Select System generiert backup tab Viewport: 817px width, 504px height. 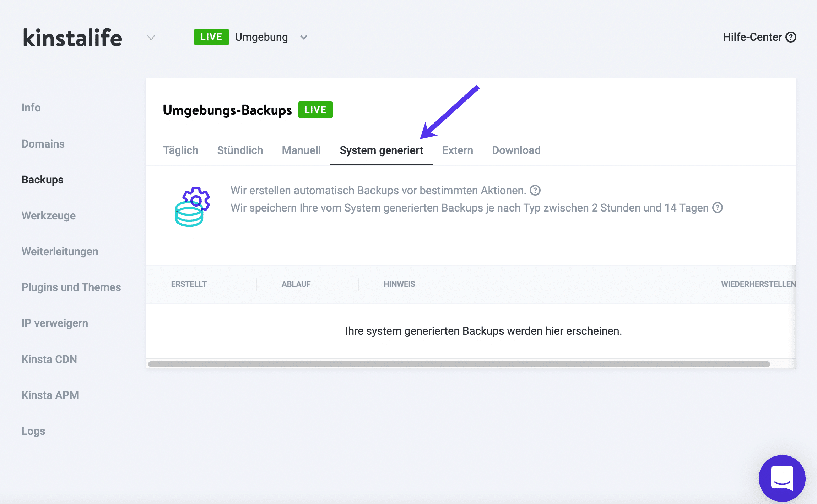[x=381, y=150]
